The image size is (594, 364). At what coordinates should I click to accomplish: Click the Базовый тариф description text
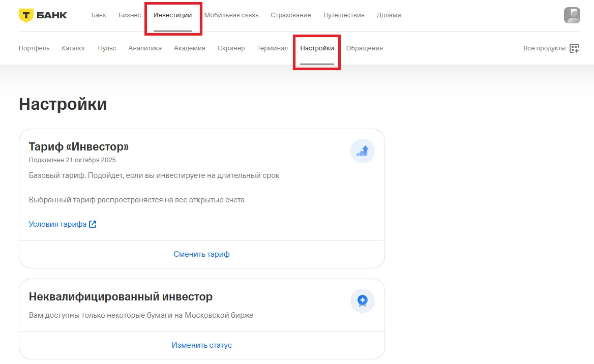pyautogui.click(x=154, y=175)
